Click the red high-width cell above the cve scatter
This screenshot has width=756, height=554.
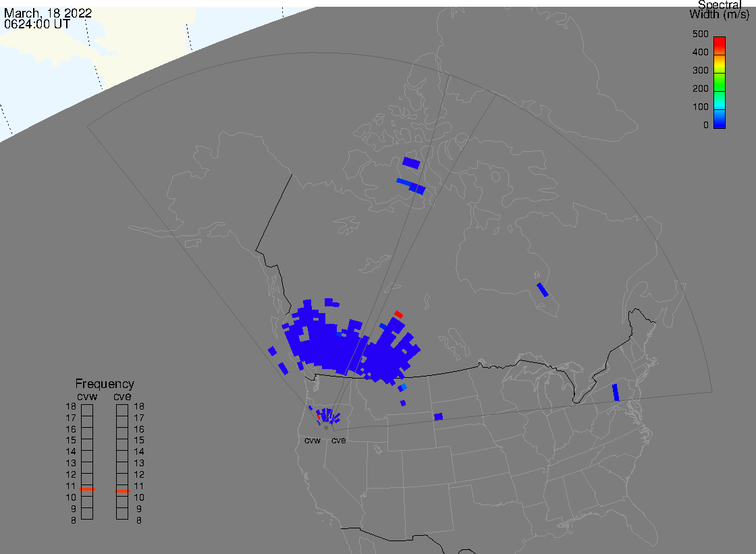[398, 314]
